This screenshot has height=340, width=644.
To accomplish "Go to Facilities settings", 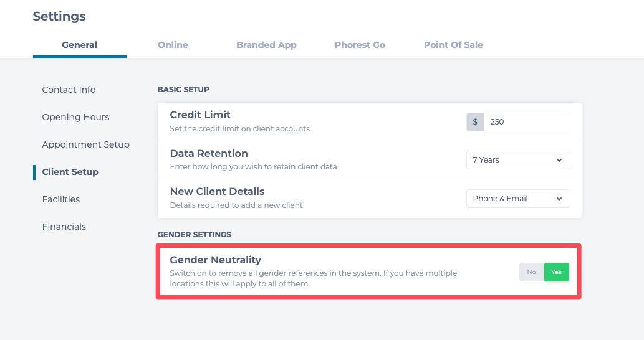I will point(61,199).
